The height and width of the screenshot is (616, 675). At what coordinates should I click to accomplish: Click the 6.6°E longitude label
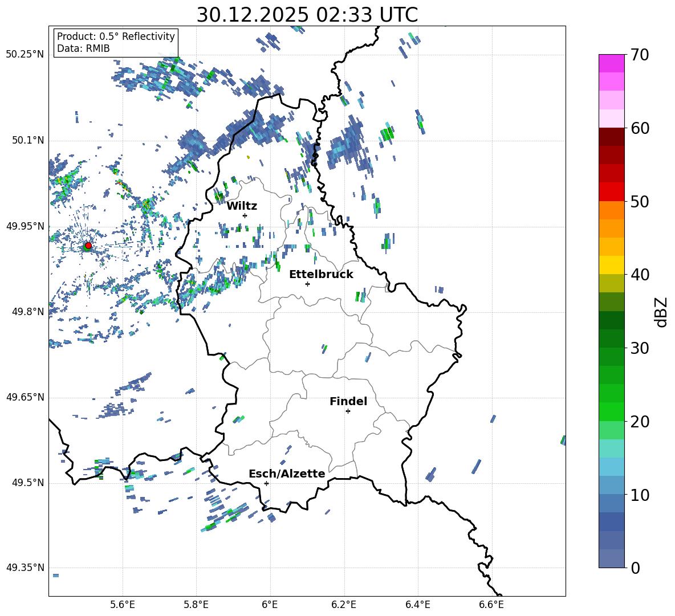click(491, 605)
